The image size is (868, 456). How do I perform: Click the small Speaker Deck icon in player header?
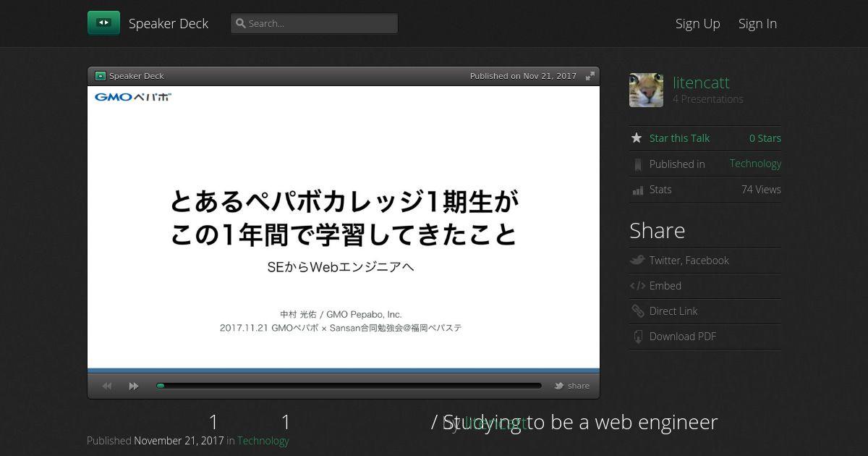(101, 76)
